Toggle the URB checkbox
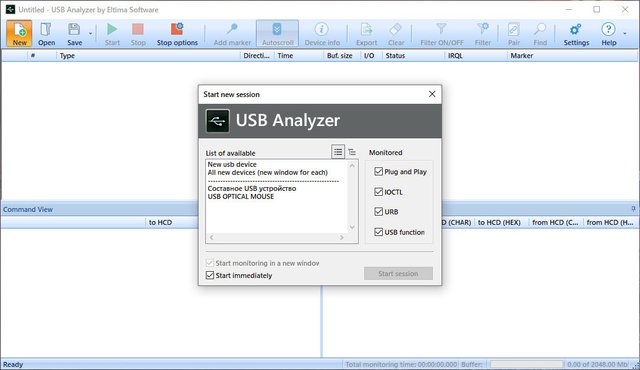This screenshot has width=640, height=370. (x=378, y=212)
